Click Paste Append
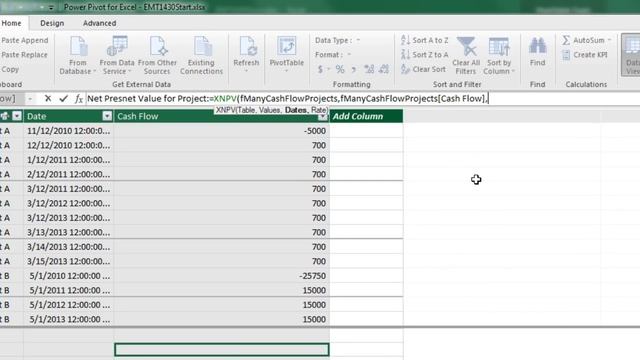The image size is (640, 360). 24,40
